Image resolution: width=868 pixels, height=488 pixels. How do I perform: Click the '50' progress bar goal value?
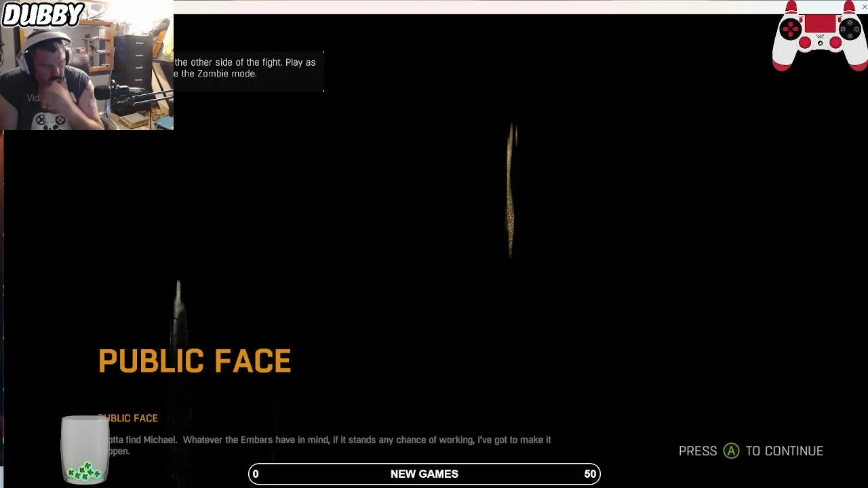[590, 474]
